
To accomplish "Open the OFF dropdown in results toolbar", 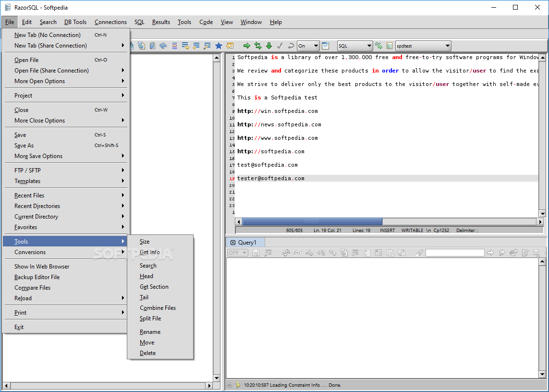I will coord(238,253).
